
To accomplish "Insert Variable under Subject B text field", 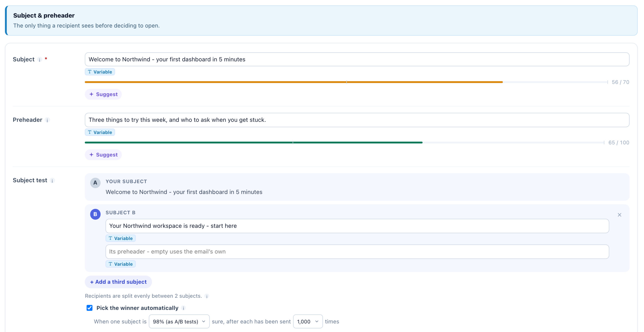I will (x=120, y=238).
